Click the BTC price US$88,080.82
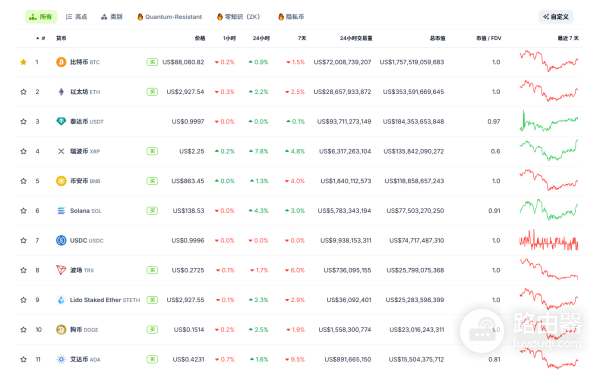Viewport: 600px width, 371px height. point(183,62)
